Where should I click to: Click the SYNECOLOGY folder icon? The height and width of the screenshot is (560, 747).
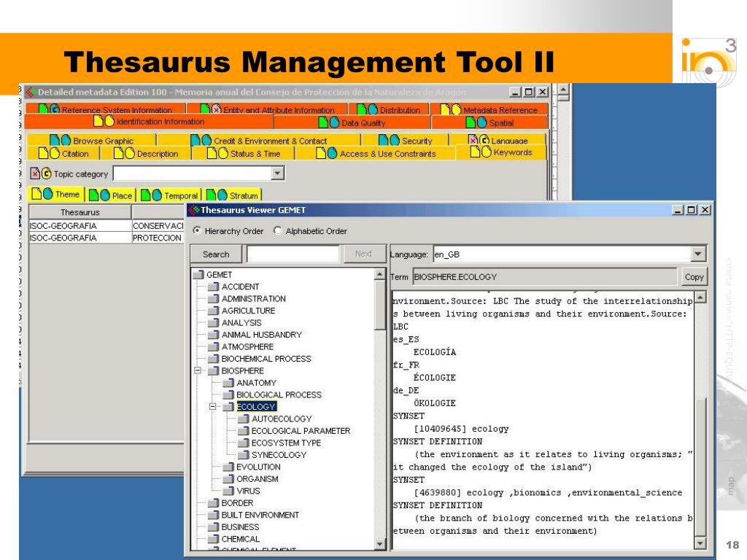click(x=244, y=455)
